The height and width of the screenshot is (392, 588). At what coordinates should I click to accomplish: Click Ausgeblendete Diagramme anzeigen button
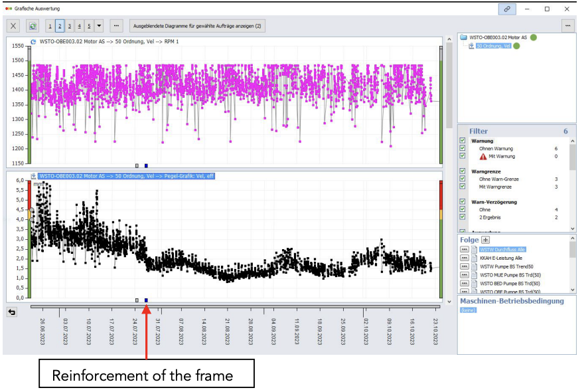197,26
